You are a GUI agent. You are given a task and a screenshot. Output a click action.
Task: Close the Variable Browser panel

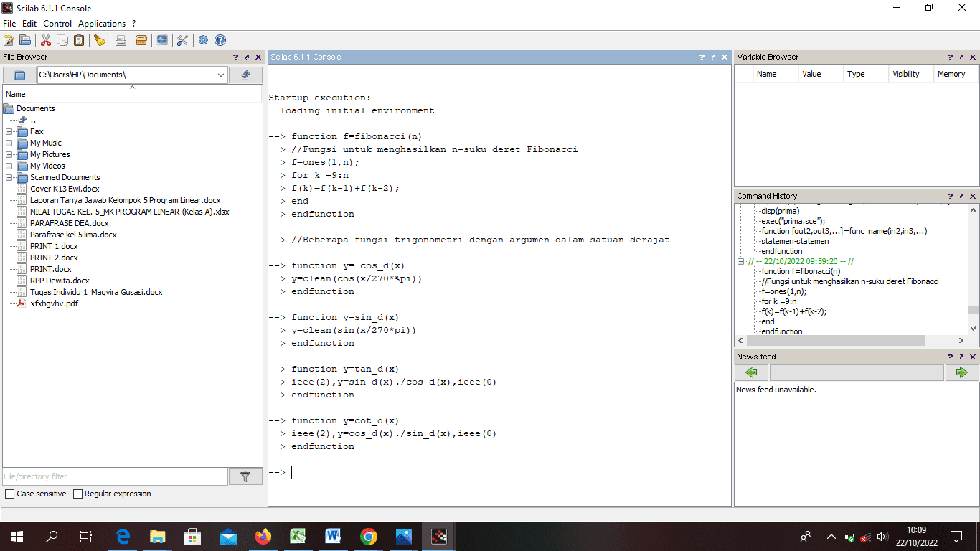click(973, 57)
